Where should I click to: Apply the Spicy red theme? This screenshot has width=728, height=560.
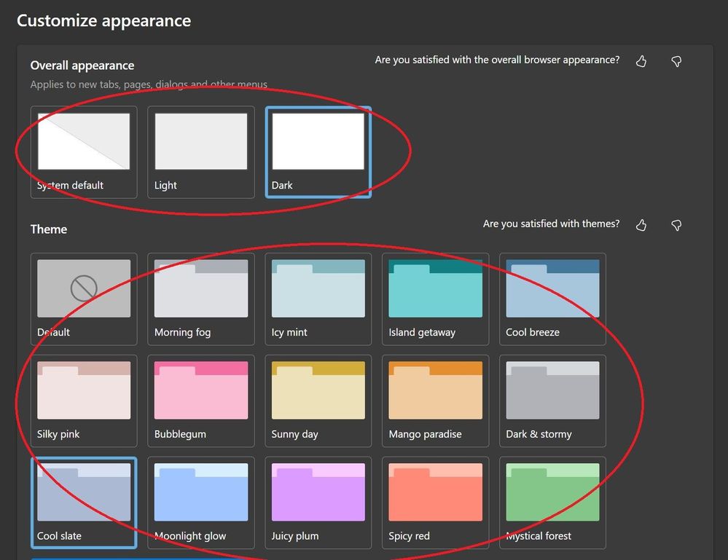pos(436,503)
